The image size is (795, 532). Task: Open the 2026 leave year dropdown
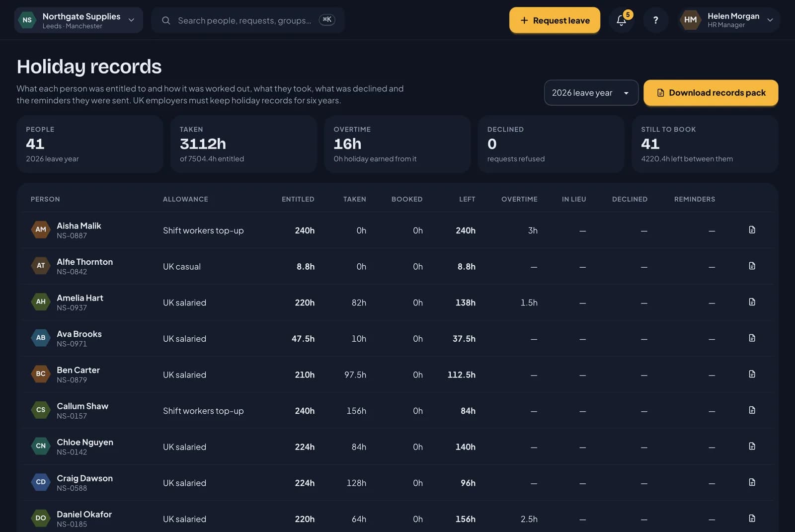pyautogui.click(x=591, y=93)
